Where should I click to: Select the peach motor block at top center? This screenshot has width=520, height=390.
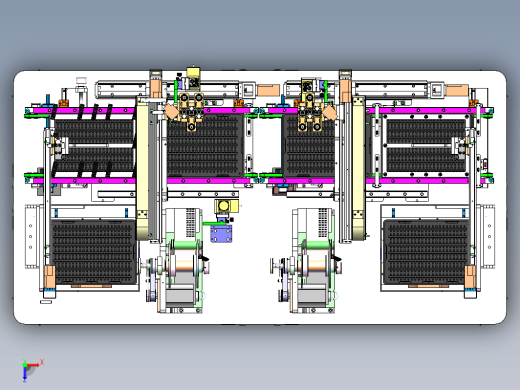(x=269, y=90)
